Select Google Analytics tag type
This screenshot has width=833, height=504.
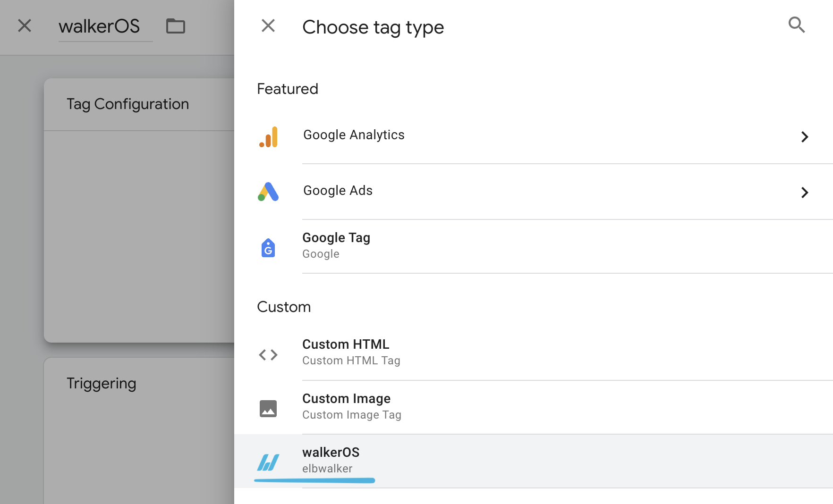click(x=534, y=137)
